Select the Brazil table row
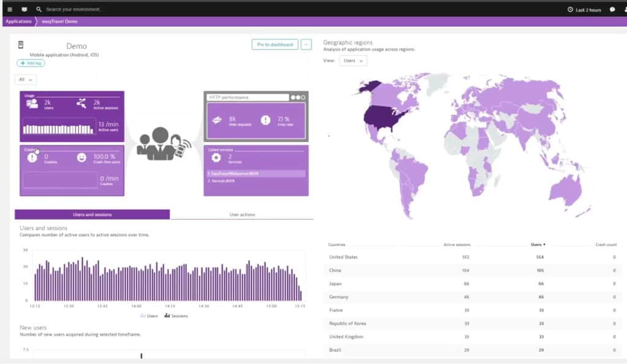Screen dimensions: 627x364 coord(473,350)
